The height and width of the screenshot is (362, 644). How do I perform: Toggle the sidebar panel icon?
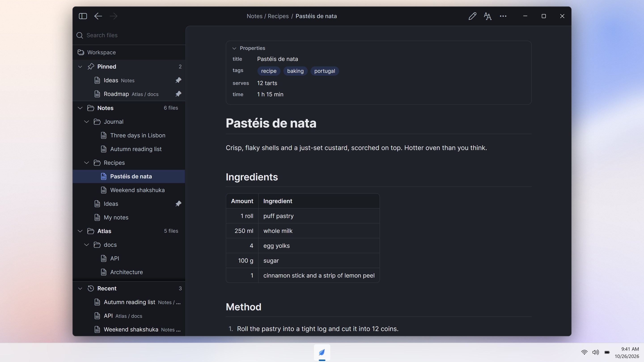point(83,16)
